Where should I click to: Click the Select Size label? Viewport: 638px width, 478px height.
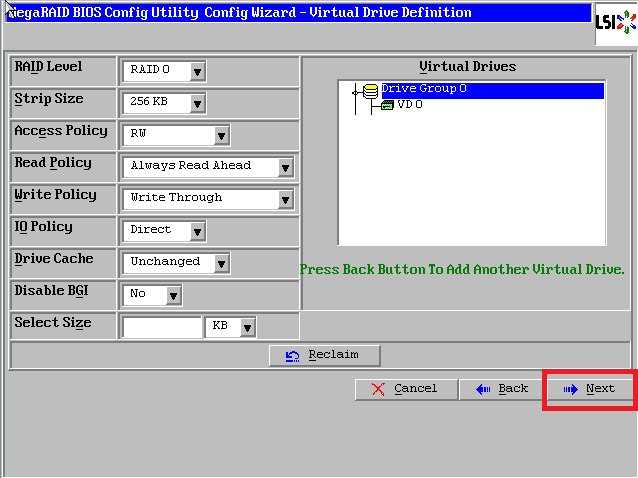click(53, 323)
